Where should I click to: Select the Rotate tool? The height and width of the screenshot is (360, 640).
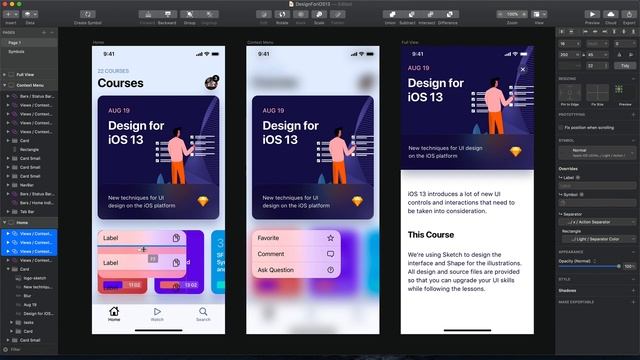[x=282, y=14]
